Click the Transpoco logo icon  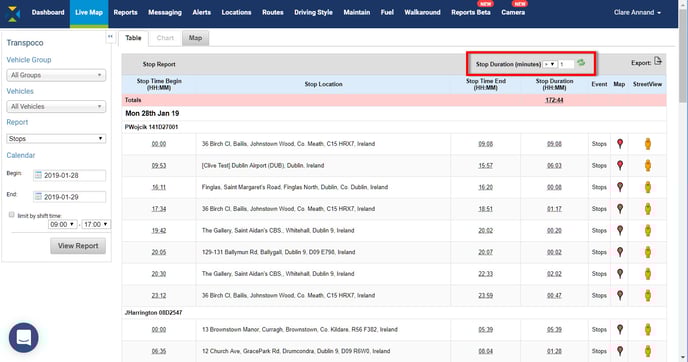(14, 14)
